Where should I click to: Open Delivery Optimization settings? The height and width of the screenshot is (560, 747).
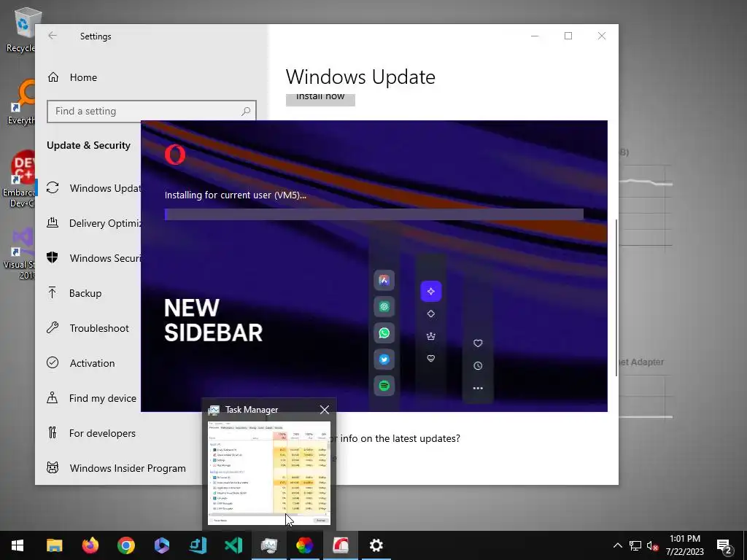pyautogui.click(x=93, y=223)
